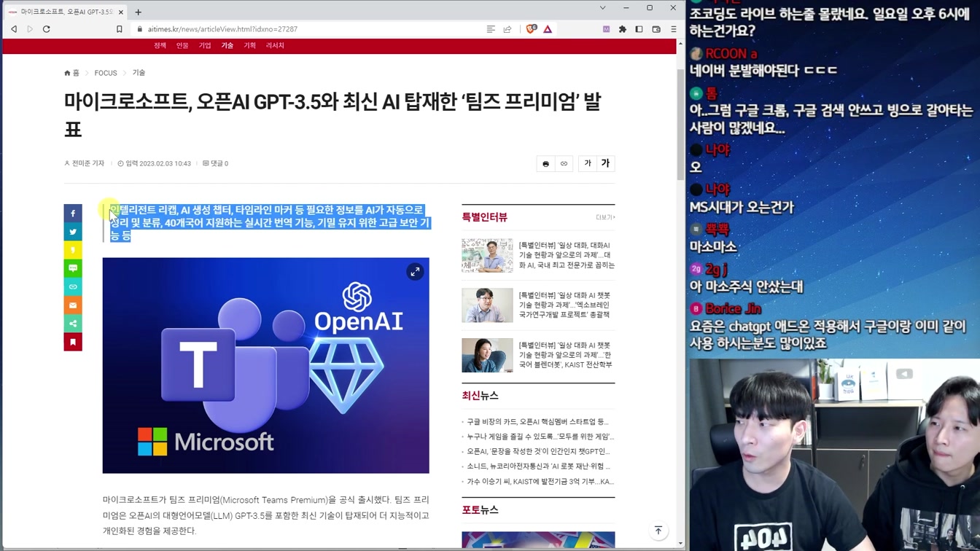Open FOCUS breadcrumb link
Image resolution: width=980 pixels, height=551 pixels.
click(106, 73)
